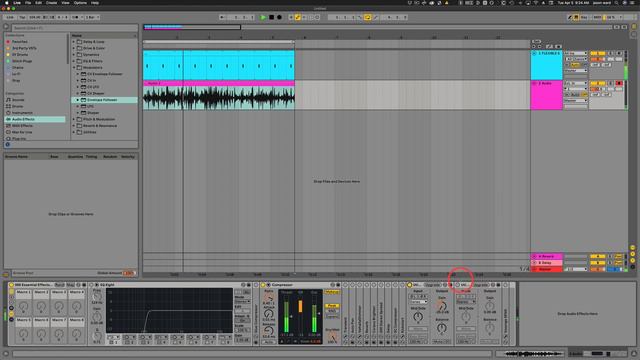Screen dimensions: 640x360
Task: Open the Help menu
Action: [x=95, y=2]
